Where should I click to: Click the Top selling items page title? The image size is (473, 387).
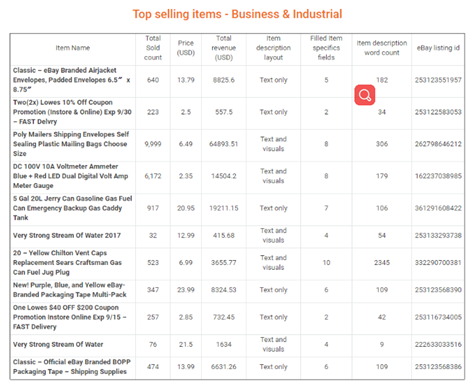[237, 14]
